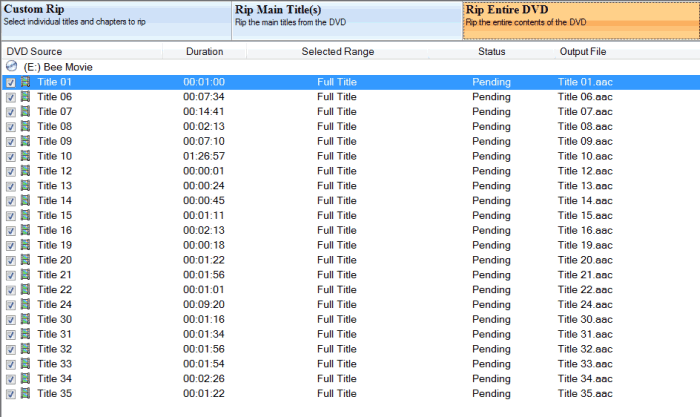Click the film strip icon beside Title 10
Image resolution: width=700 pixels, height=417 pixels.
click(25, 156)
